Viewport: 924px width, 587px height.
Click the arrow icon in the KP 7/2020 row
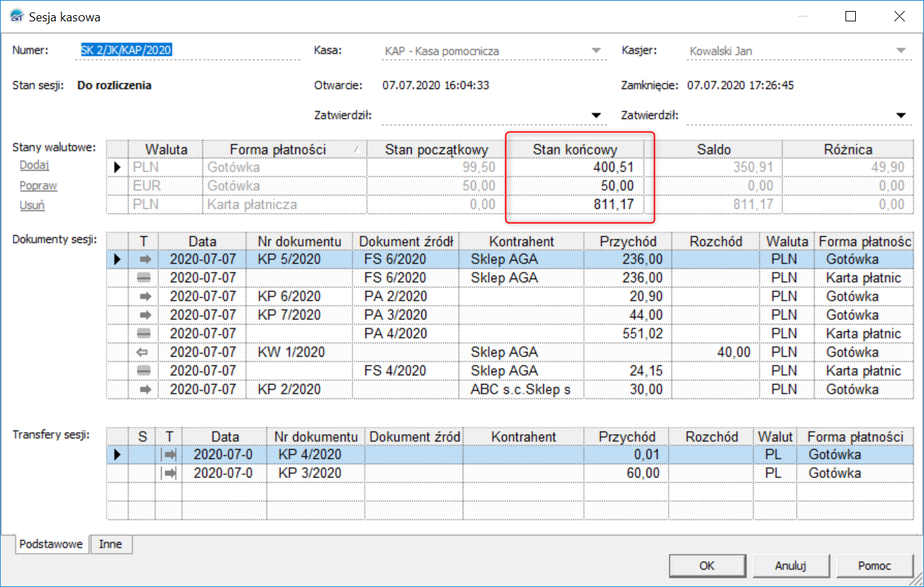(145, 315)
